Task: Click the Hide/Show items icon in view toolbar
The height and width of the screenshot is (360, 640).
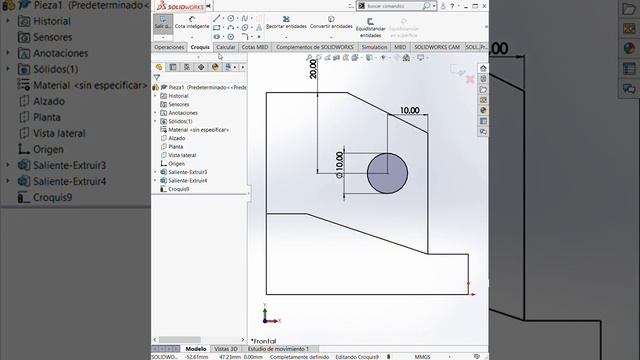Action: [x=383, y=58]
